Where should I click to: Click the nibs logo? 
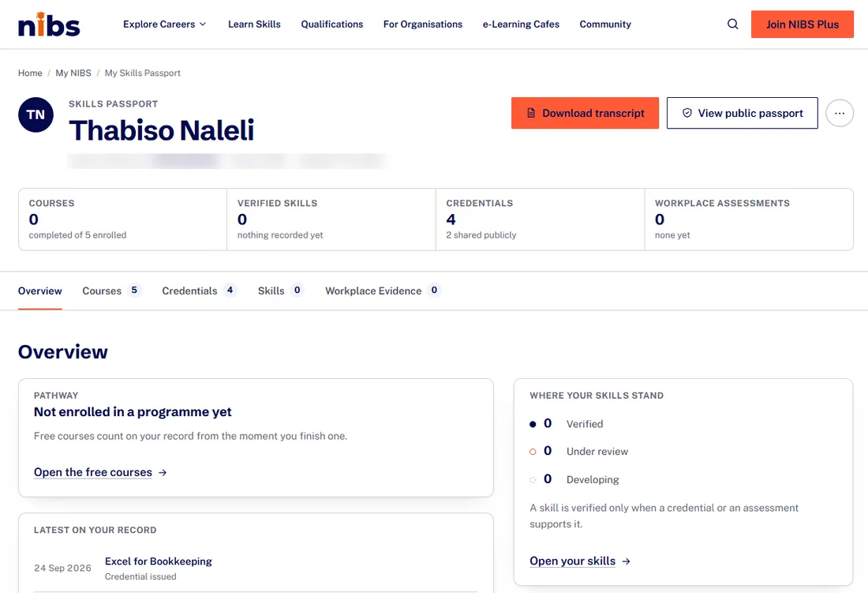[49, 24]
